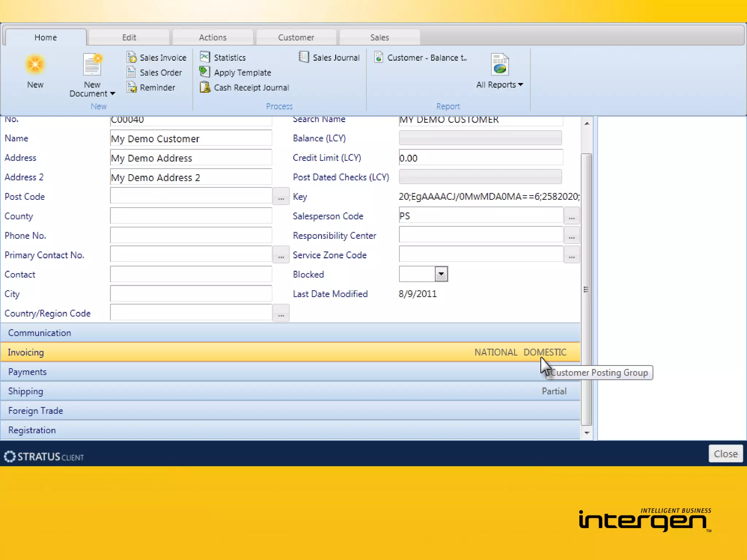Screen dimensions: 747x560
Task: Click the County input field
Action: pyautogui.click(x=191, y=216)
